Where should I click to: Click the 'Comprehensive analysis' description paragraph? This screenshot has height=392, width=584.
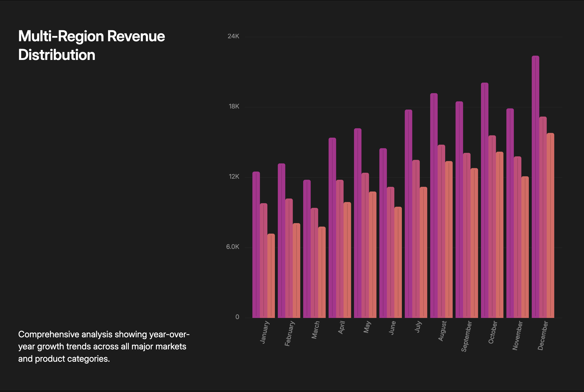tap(103, 346)
